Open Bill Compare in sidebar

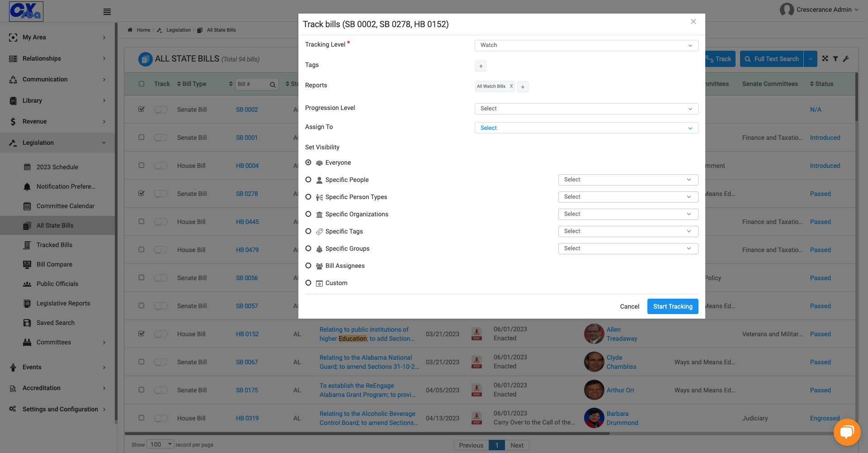[x=54, y=264]
